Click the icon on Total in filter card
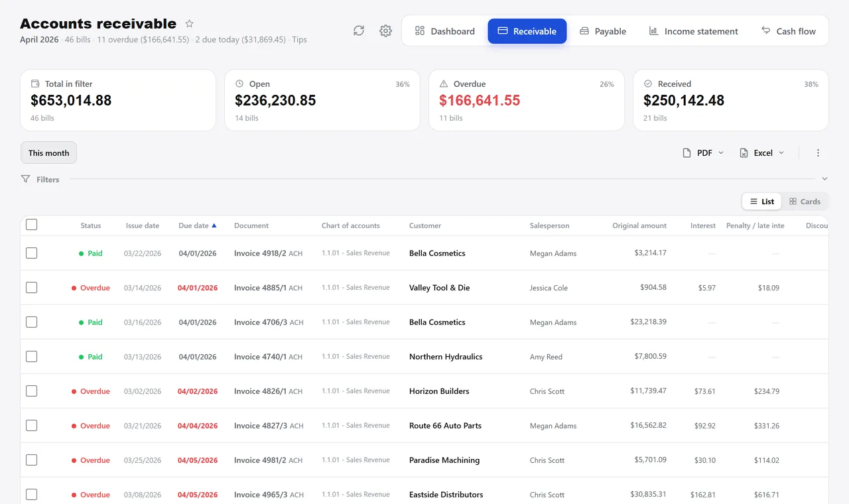The width and height of the screenshot is (849, 504). click(35, 84)
